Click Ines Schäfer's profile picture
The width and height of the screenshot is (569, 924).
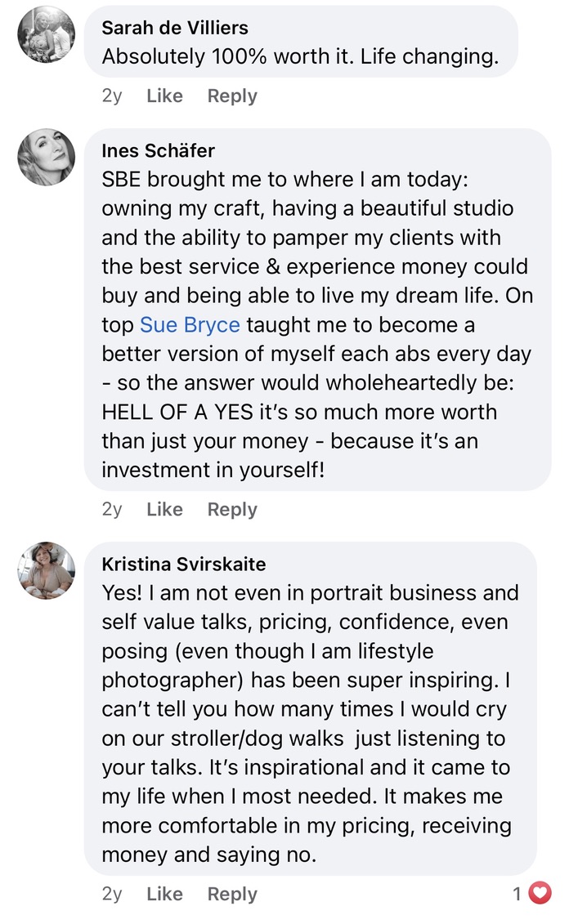click(x=47, y=158)
